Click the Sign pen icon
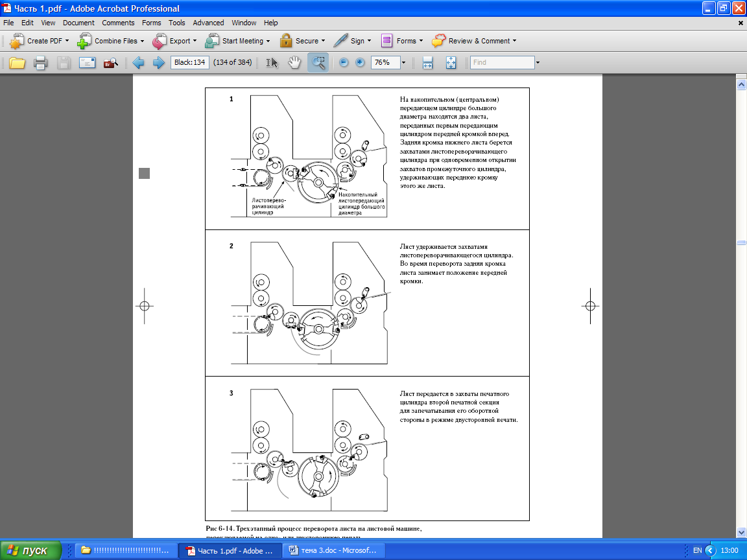This screenshot has width=747, height=560. pyautogui.click(x=340, y=41)
